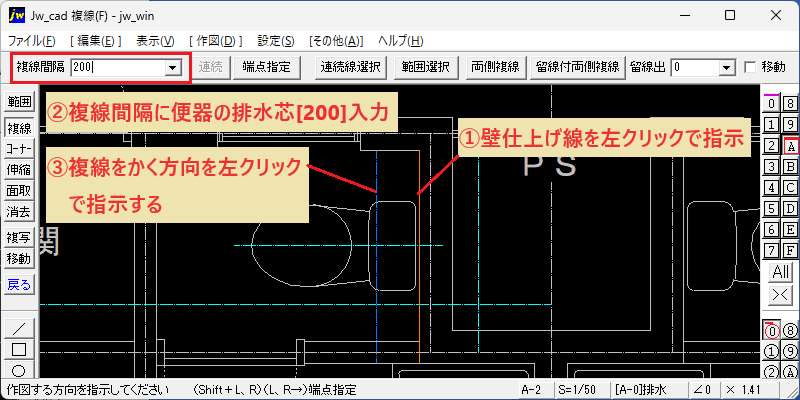
Task: Open the 設定(S) menu
Action: 276,41
